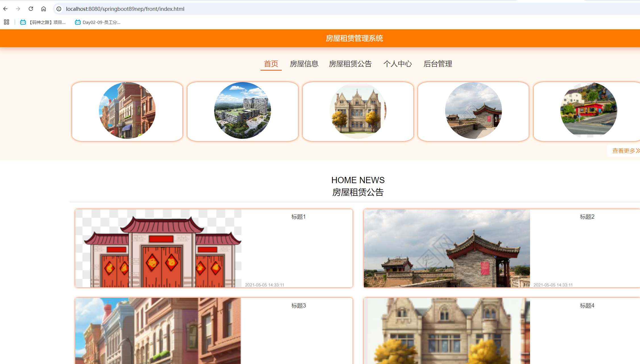The image size is (640, 364).
Task: Click the gothic mansion round thumbnail
Action: point(358,110)
